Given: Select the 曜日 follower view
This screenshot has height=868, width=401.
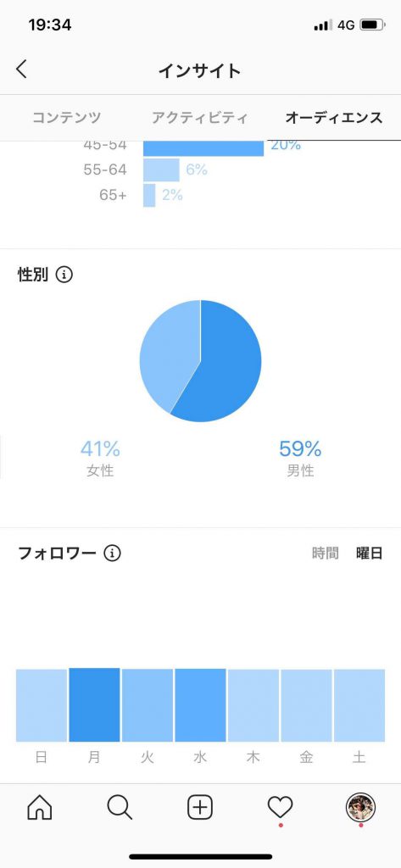Looking at the screenshot, I should 370,553.
